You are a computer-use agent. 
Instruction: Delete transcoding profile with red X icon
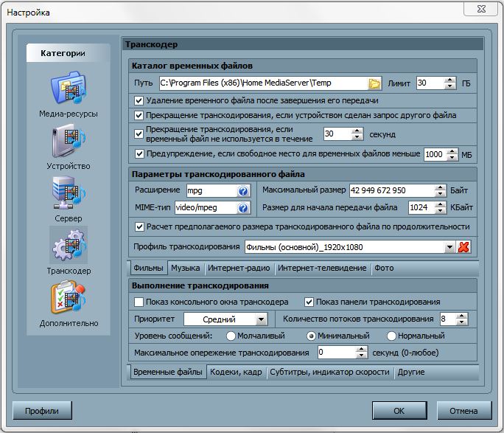[x=464, y=247]
